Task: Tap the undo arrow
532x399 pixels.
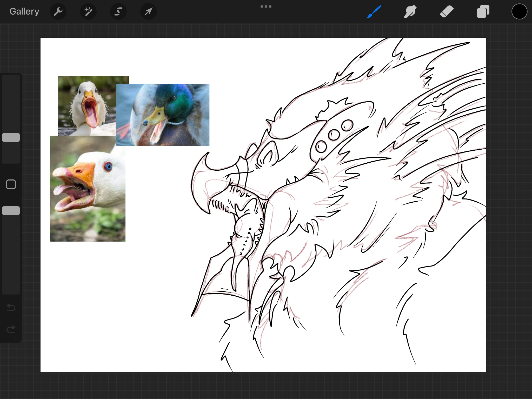Action: (x=11, y=308)
